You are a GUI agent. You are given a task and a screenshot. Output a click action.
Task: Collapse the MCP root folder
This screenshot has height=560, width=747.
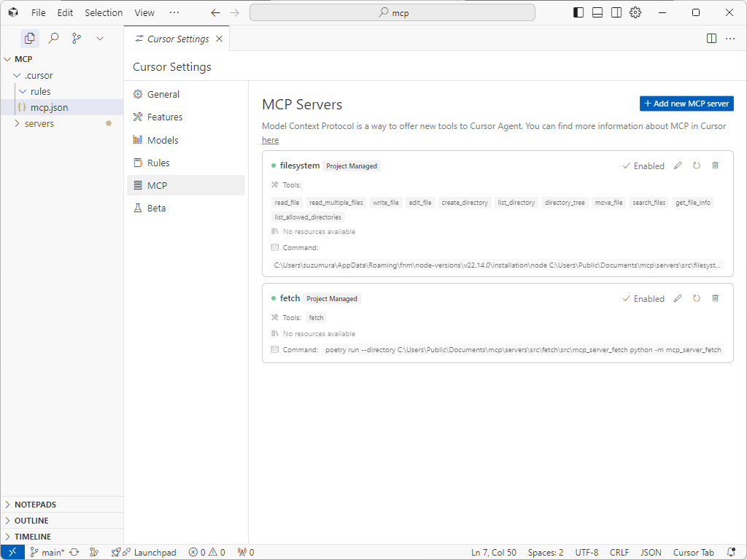tap(62, 59)
